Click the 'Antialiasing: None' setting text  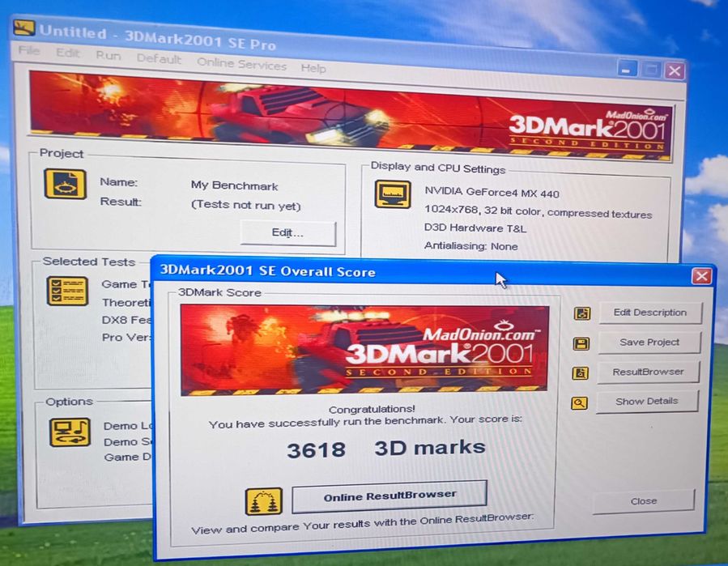click(x=470, y=246)
